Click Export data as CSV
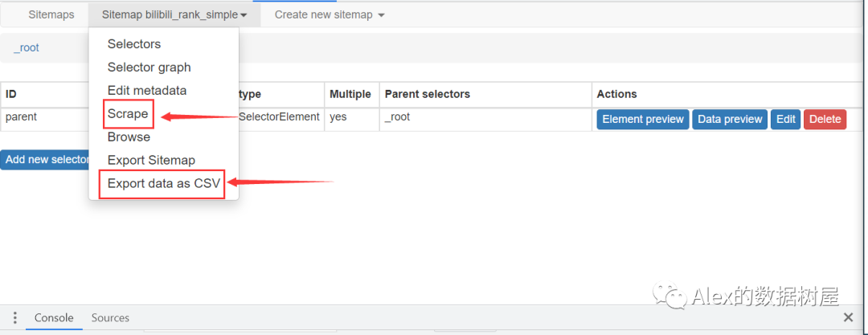 (x=163, y=184)
